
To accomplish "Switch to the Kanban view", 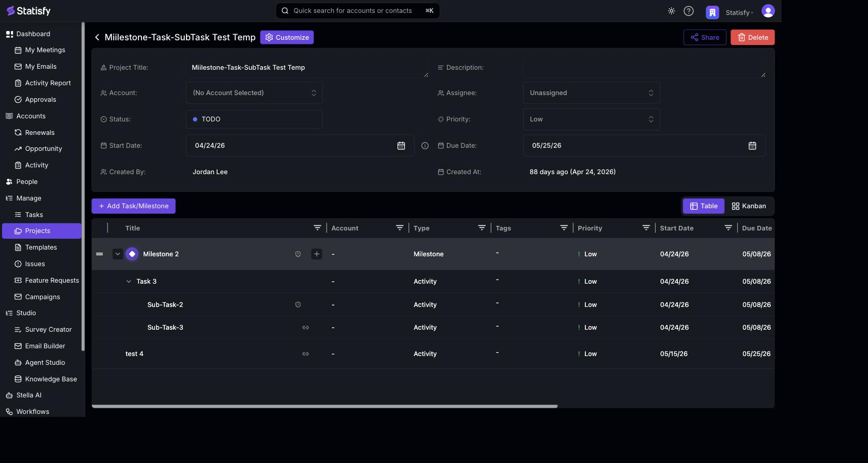I will click(x=749, y=206).
